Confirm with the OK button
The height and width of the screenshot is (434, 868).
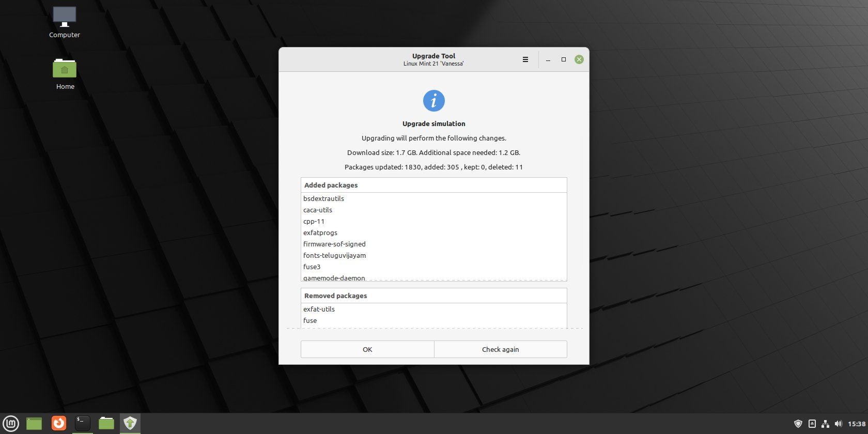click(x=367, y=349)
